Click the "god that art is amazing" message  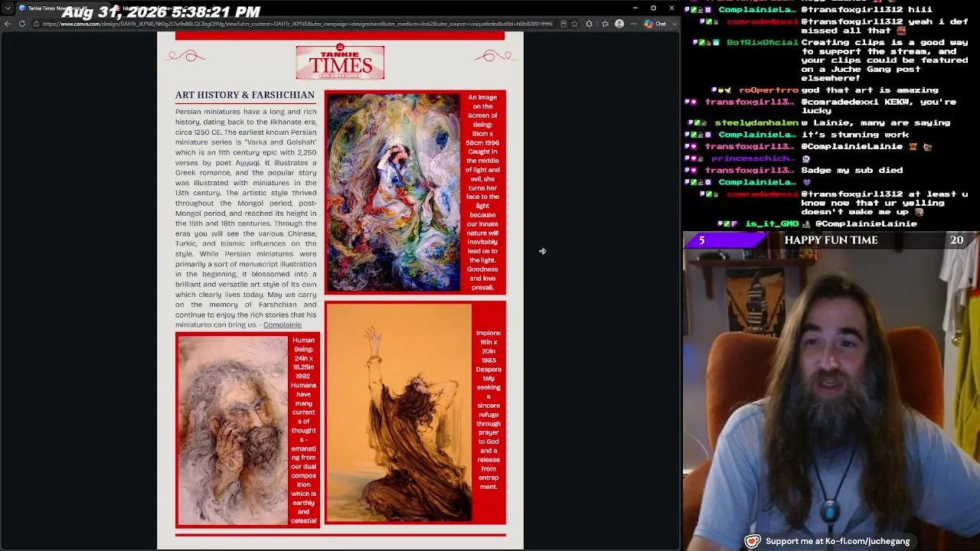[869, 90]
